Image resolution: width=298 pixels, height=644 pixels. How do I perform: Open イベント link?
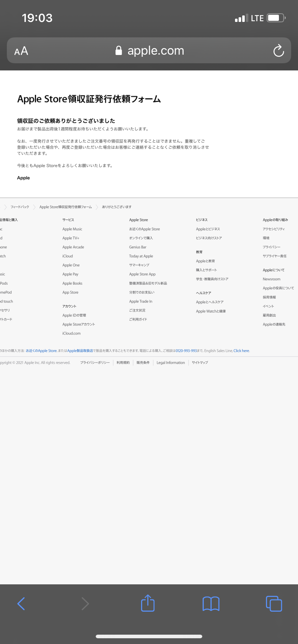click(268, 307)
